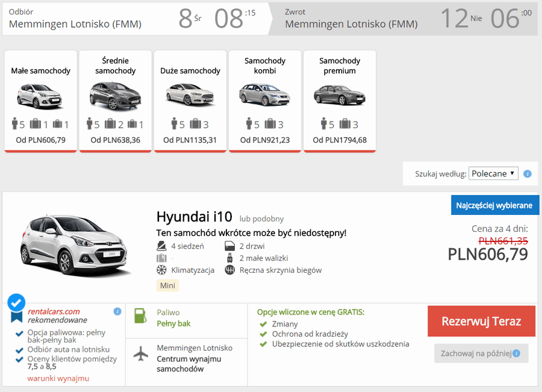
Task: Open the warunki wynajmu link
Action: [x=58, y=379]
